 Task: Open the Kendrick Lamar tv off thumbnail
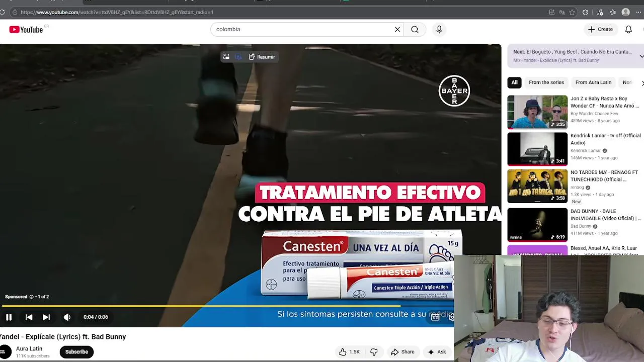tap(537, 149)
